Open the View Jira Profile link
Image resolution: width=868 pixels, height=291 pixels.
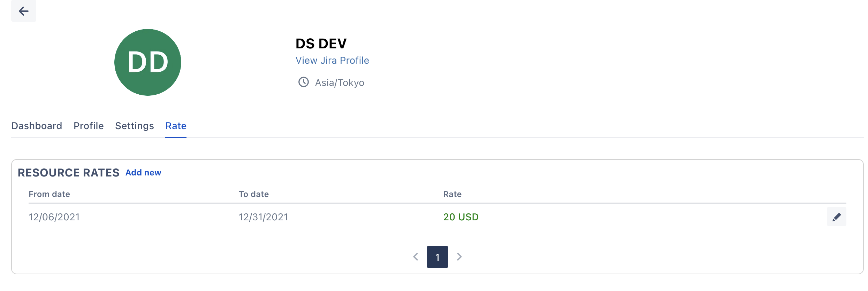click(332, 61)
